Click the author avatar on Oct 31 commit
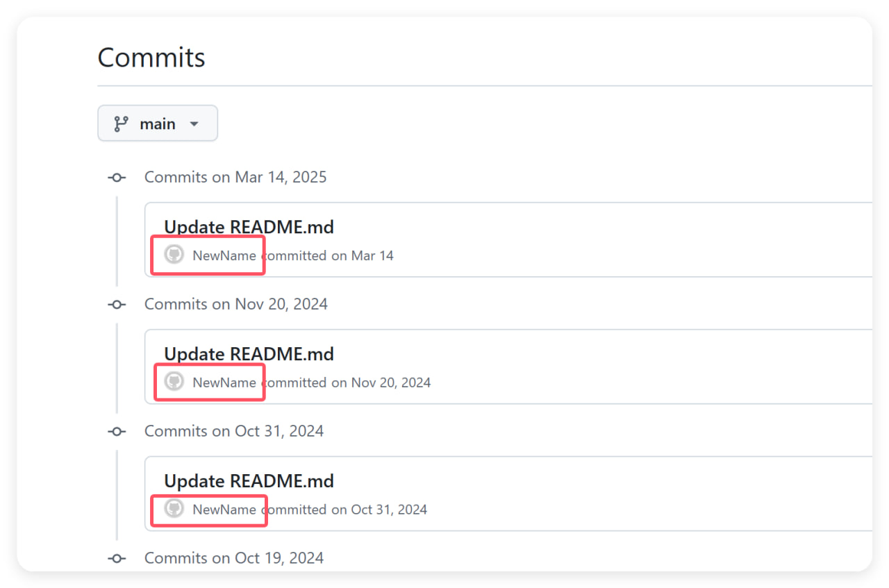This screenshot has width=889, height=588. (174, 508)
